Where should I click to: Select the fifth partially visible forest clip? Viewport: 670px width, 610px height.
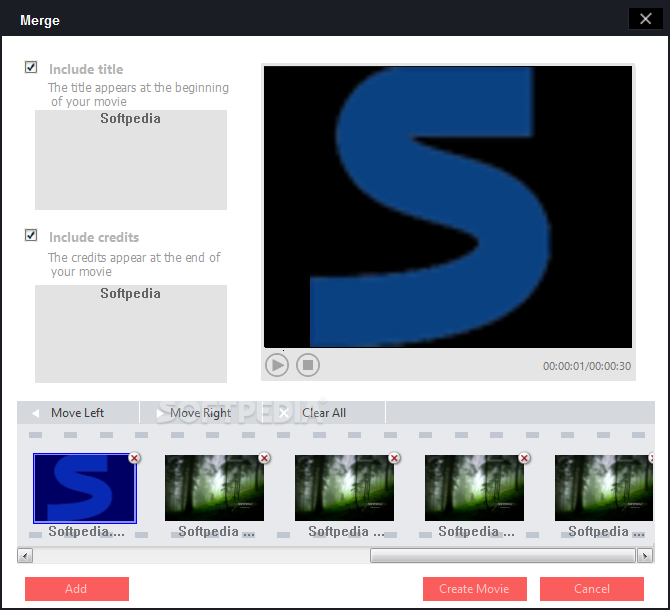[x=604, y=488]
